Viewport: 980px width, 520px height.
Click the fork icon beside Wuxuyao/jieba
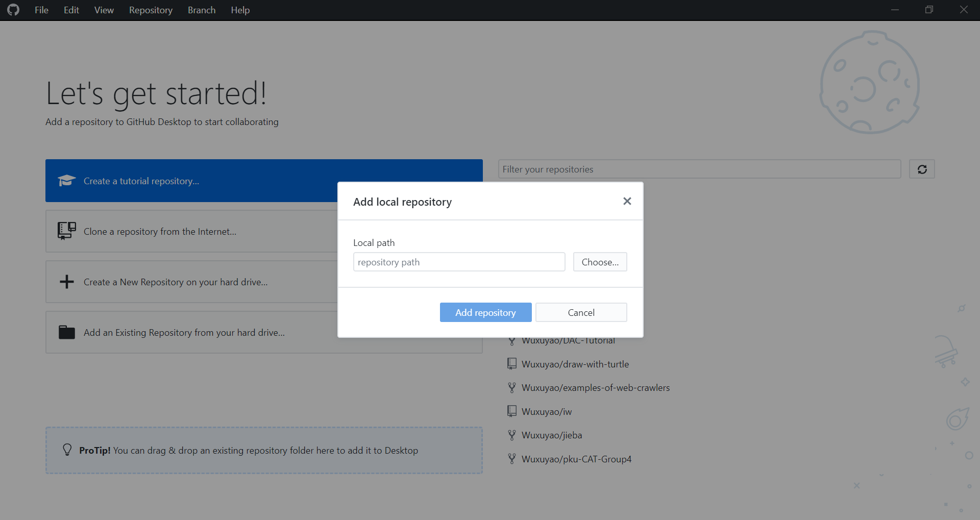[512, 434]
